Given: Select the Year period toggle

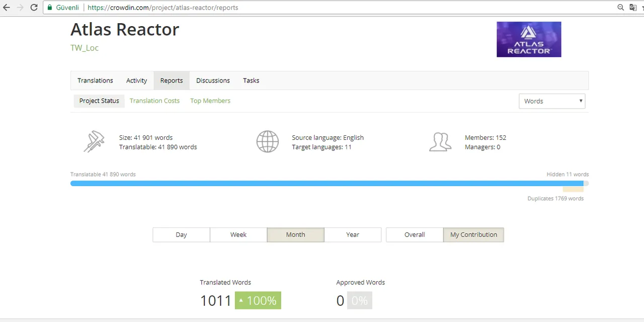Looking at the screenshot, I should (353, 234).
